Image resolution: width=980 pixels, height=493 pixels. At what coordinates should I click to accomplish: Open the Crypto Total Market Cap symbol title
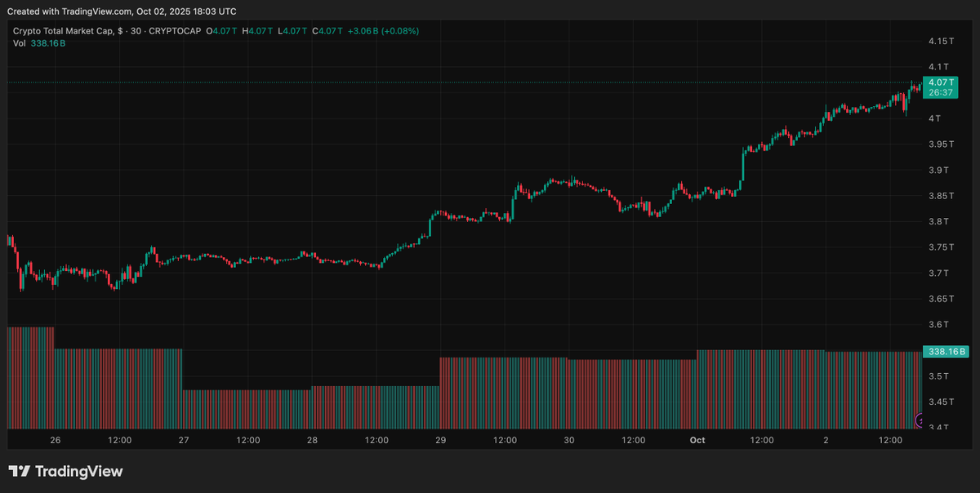64,31
